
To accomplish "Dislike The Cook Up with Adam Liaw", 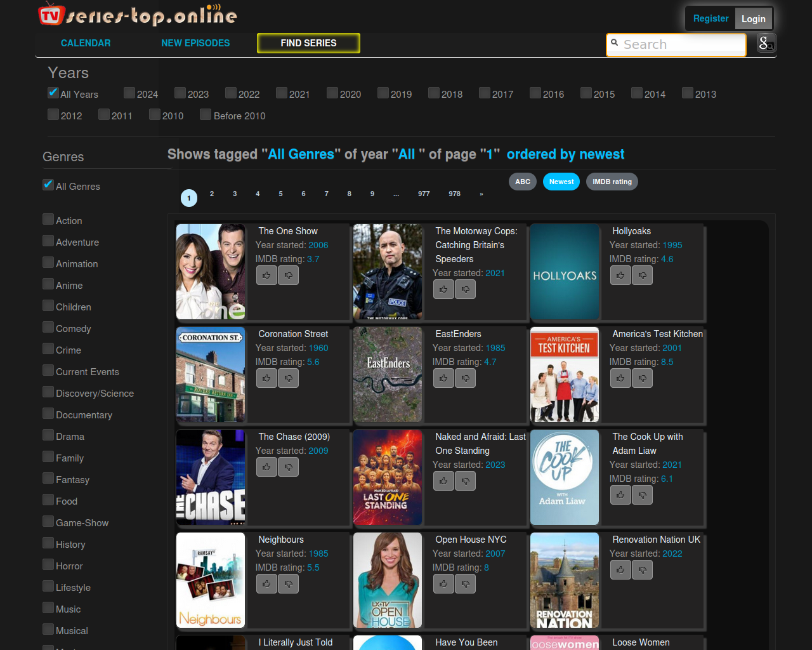I will click(x=643, y=495).
